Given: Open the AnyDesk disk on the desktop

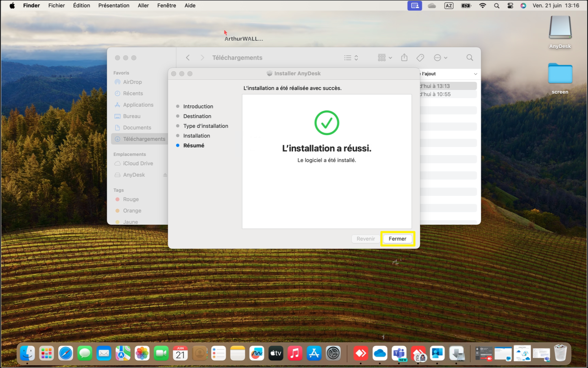Looking at the screenshot, I should pyautogui.click(x=560, y=32).
